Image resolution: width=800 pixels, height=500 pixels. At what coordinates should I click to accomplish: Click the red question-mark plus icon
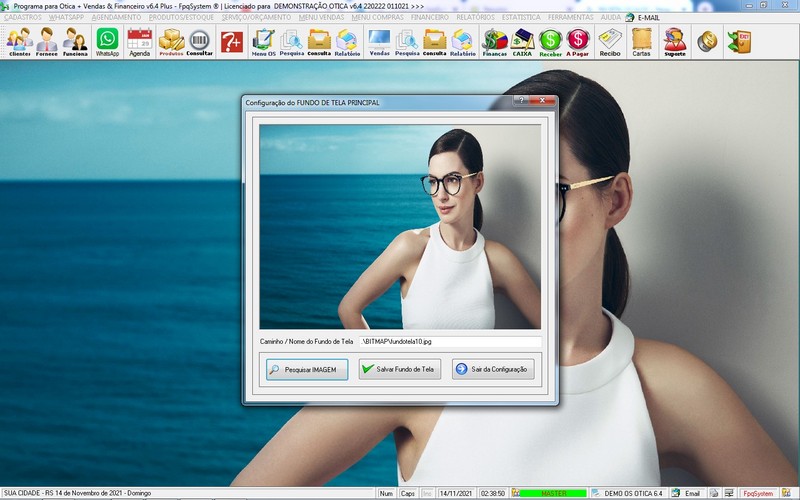pyautogui.click(x=232, y=42)
